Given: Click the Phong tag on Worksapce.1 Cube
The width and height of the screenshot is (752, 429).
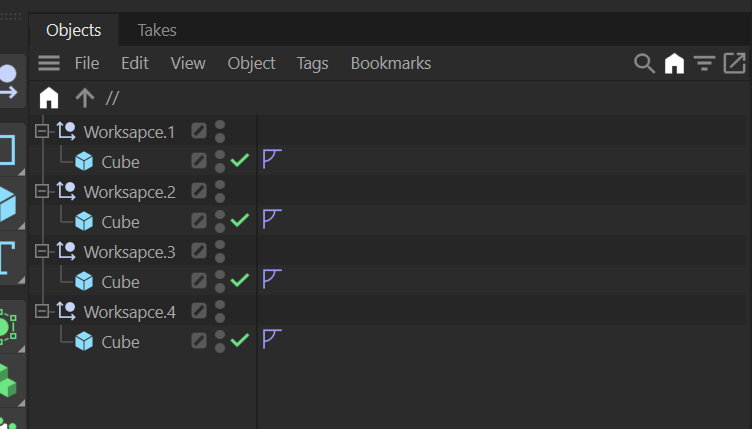Looking at the screenshot, I should (270, 160).
